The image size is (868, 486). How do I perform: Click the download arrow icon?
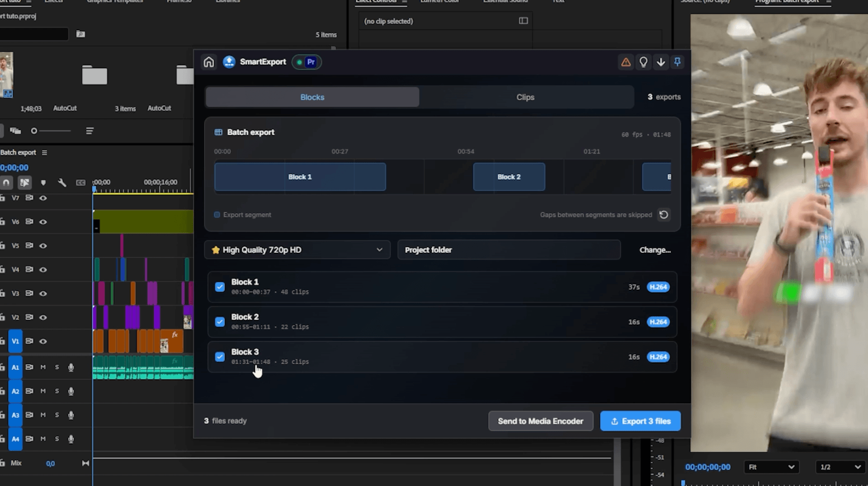click(x=660, y=62)
